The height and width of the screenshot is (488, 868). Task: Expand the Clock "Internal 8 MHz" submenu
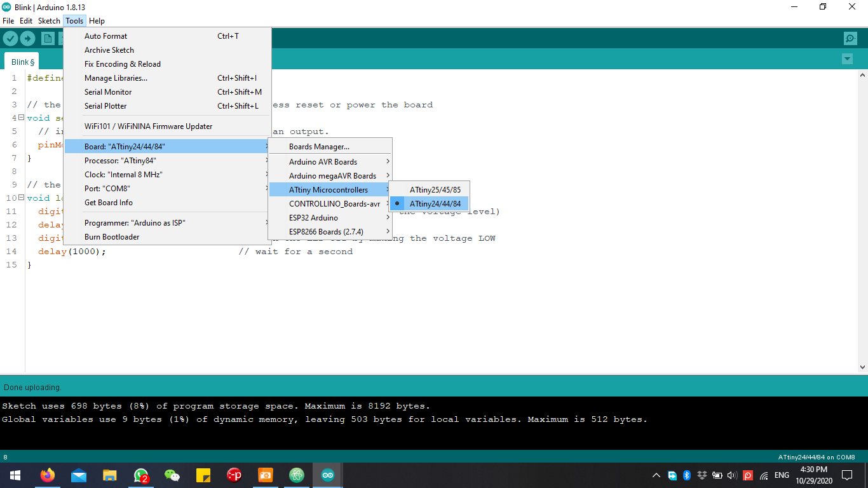click(x=168, y=175)
